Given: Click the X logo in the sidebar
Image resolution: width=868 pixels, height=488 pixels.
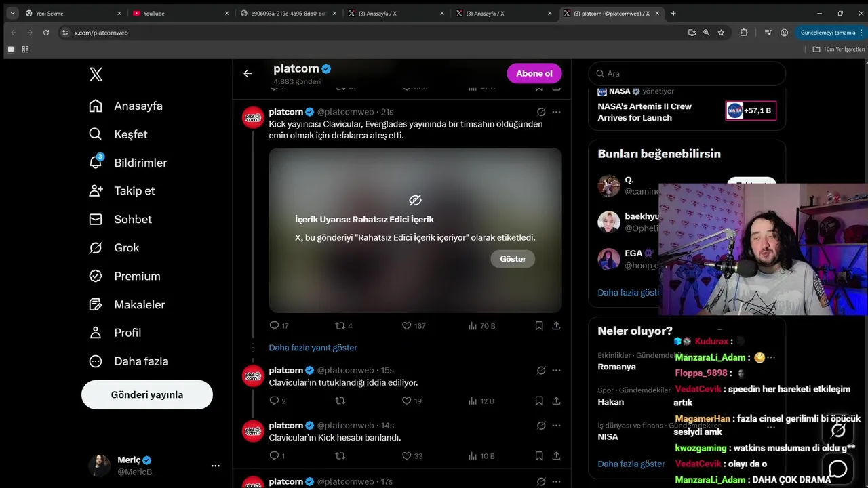Looking at the screenshot, I should [x=96, y=75].
